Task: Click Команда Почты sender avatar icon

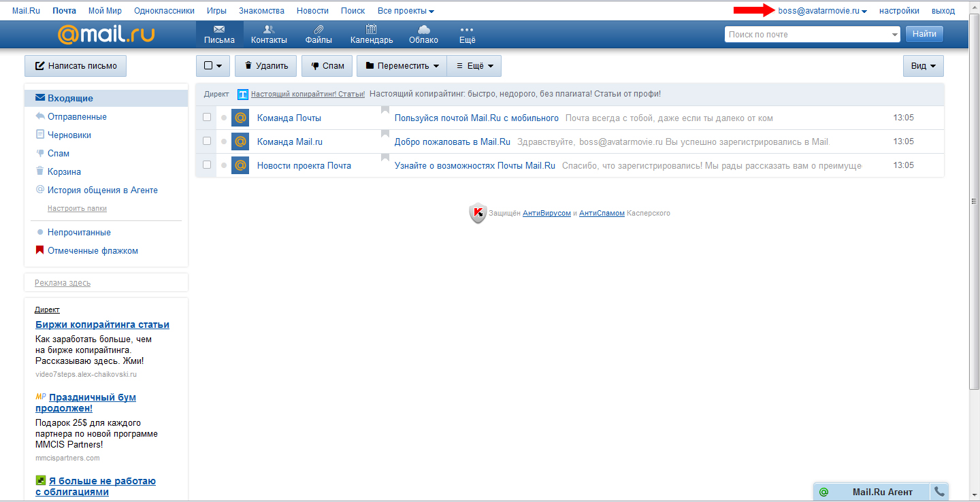Action: pos(240,118)
